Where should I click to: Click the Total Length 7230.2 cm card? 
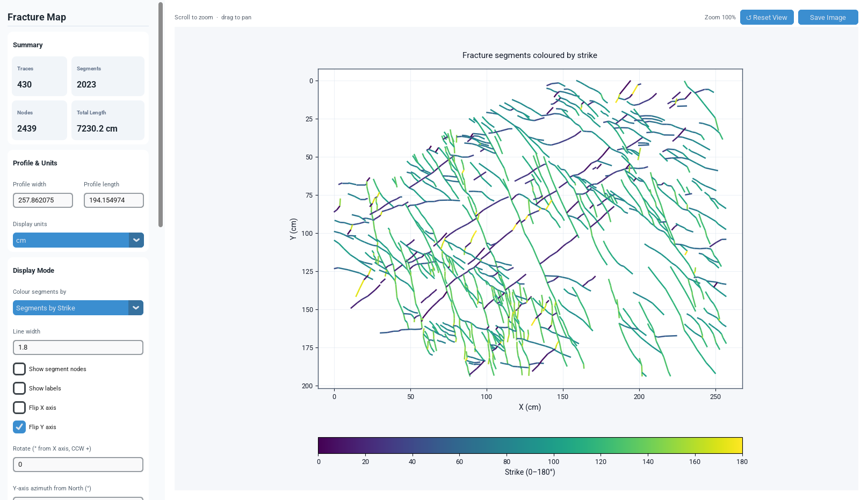[108, 120]
